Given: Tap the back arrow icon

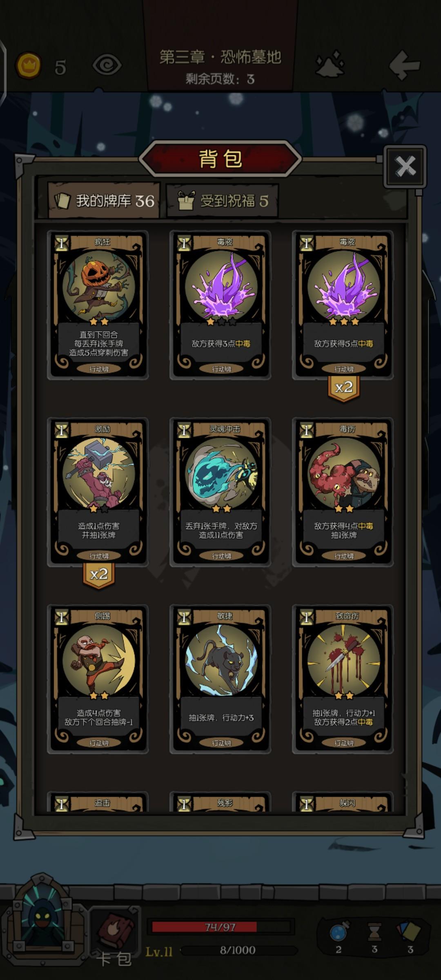Looking at the screenshot, I should (404, 65).
